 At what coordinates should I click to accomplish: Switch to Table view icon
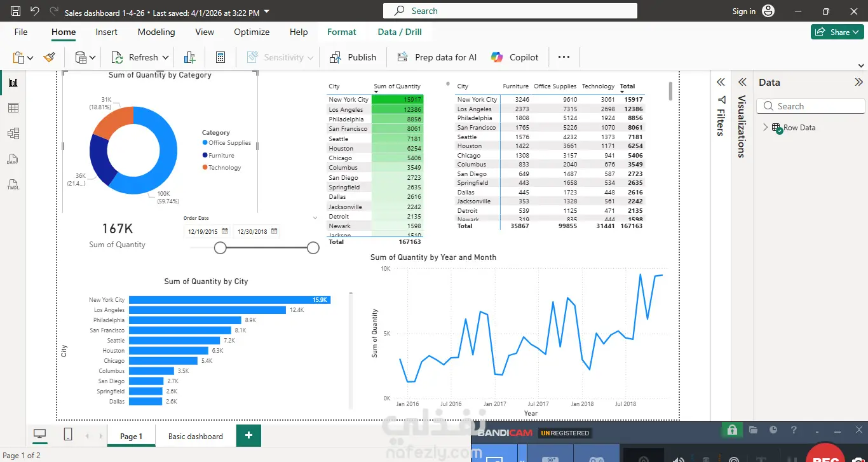click(x=13, y=108)
